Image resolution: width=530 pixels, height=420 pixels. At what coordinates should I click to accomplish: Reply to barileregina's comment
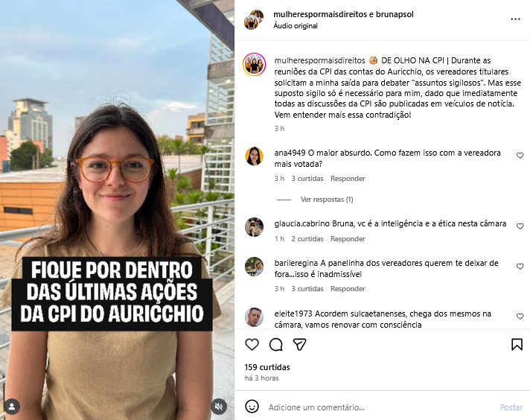pyautogui.click(x=348, y=289)
